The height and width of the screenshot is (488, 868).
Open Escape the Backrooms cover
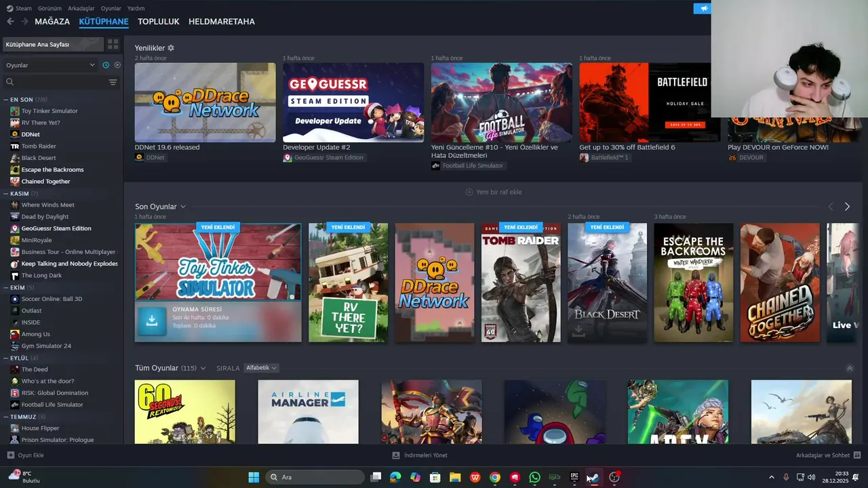point(694,283)
